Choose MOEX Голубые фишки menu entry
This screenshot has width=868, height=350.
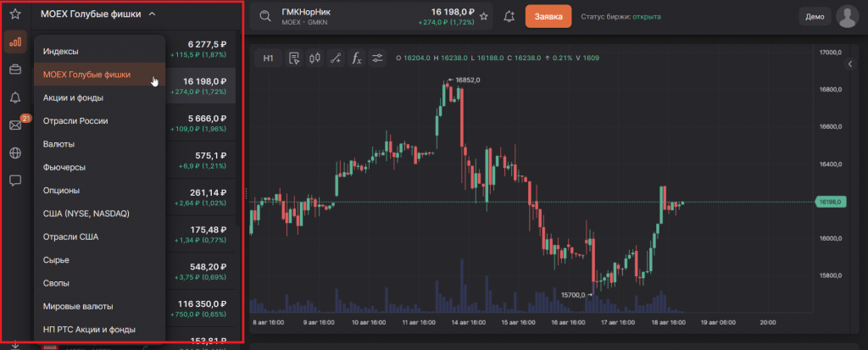click(100, 75)
